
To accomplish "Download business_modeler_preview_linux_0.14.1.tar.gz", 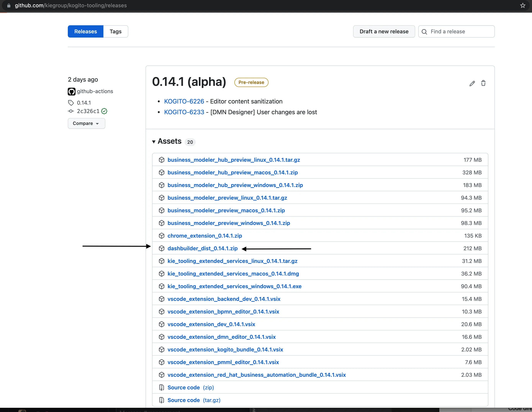I will (x=227, y=198).
